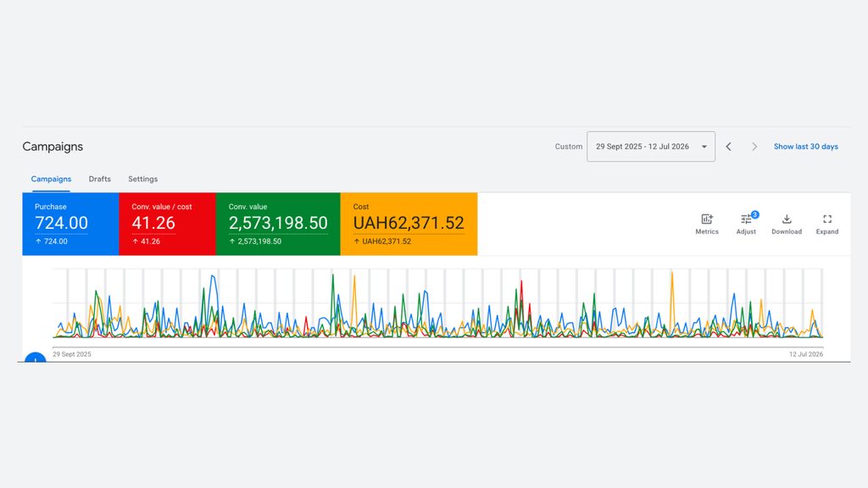Click the 2,573,198.50 conversion value

point(278,223)
